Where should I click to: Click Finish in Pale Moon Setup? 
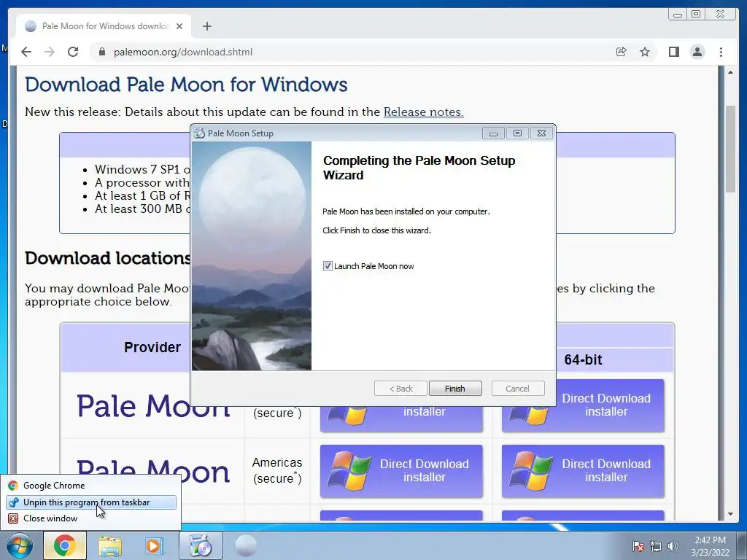pos(455,389)
